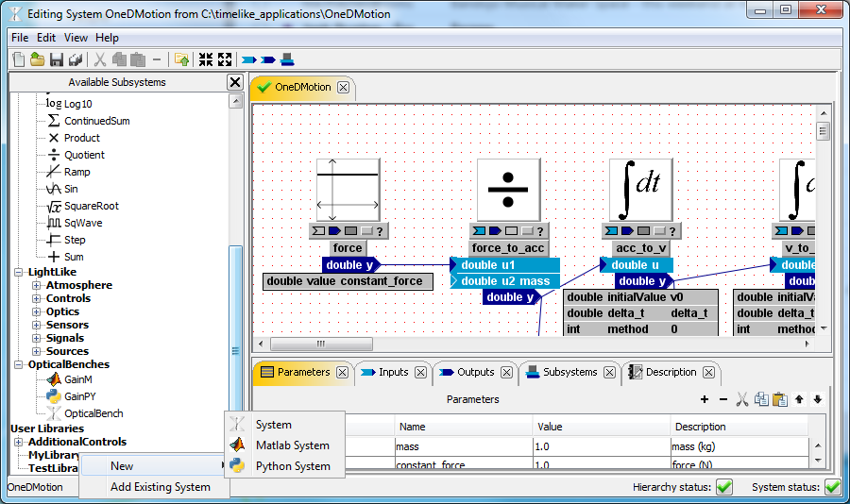Screen dimensions: 850x504
Task: Open the Edit menu
Action: tap(46, 38)
